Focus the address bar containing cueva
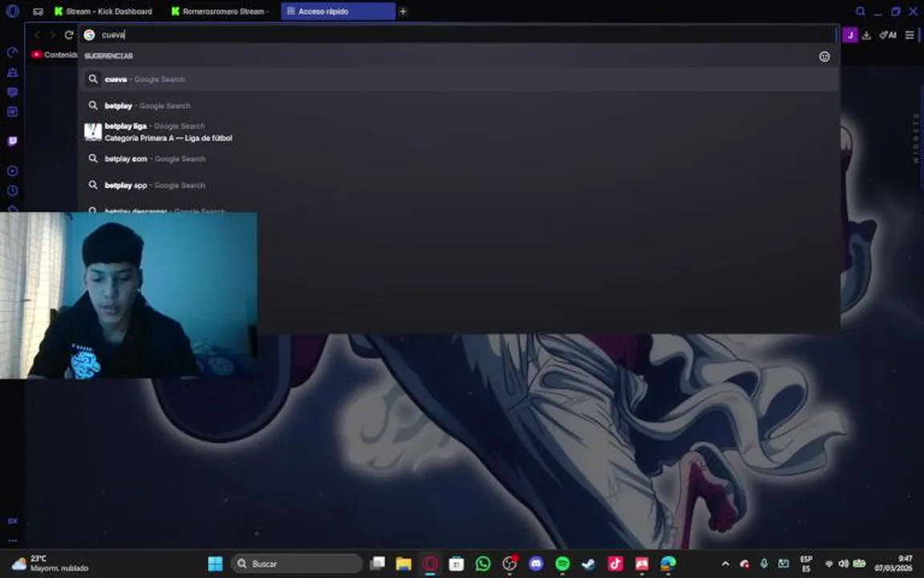This screenshot has height=578, width=924. (459, 35)
